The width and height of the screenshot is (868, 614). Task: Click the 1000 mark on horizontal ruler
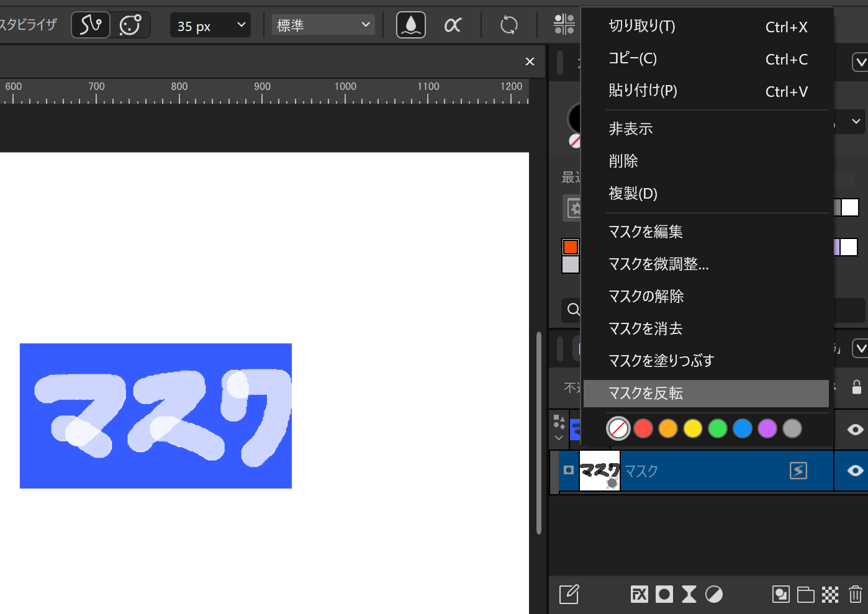pyautogui.click(x=345, y=86)
